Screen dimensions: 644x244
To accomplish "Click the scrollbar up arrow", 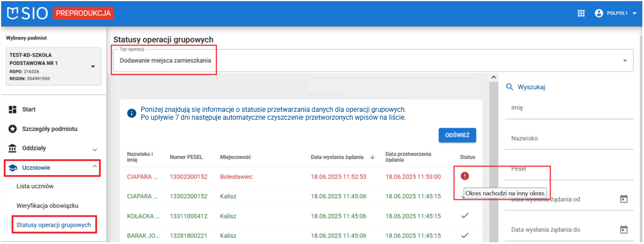I will tap(492, 77).
